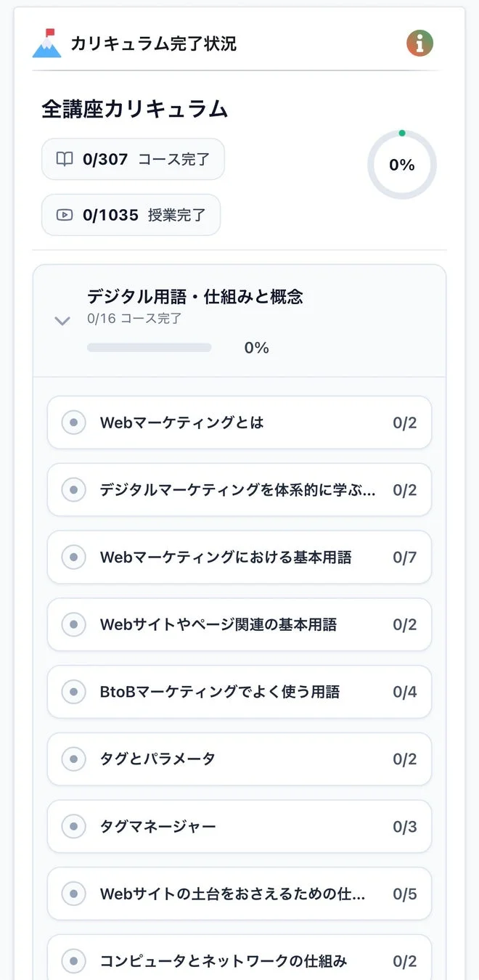Click the chevron next to 0/16 コース完了
479x980 pixels.
tap(62, 321)
